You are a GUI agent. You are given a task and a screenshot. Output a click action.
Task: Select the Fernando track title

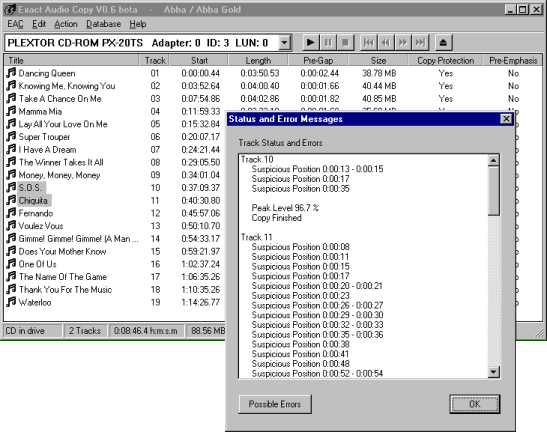(36, 213)
